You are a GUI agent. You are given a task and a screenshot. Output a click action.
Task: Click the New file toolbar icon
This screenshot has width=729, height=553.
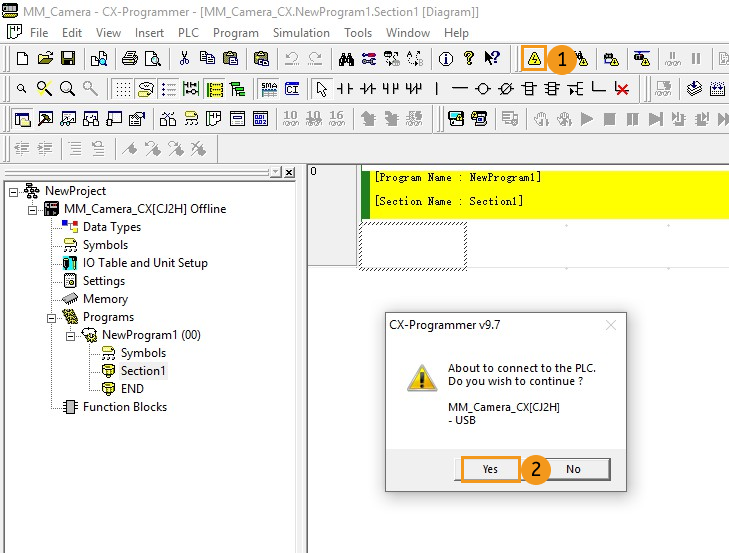click(x=22, y=59)
